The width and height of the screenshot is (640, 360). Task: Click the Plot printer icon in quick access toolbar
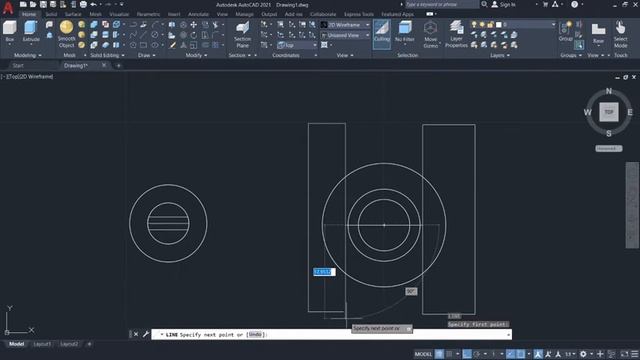click(83, 4)
